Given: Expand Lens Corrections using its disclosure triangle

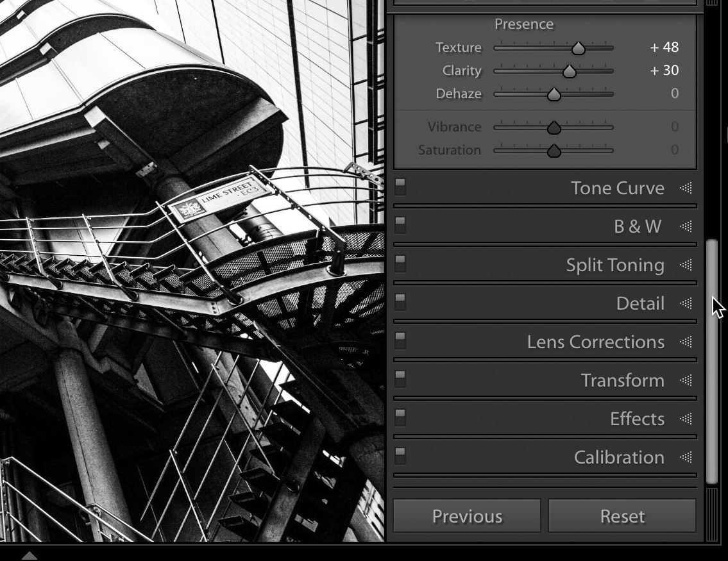Looking at the screenshot, I should 686,342.
